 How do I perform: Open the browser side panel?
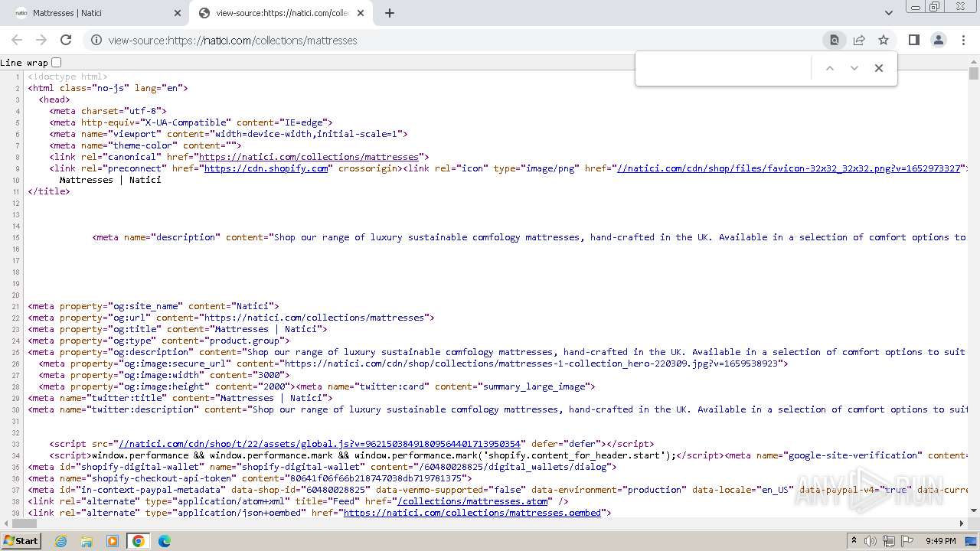pos(913,40)
